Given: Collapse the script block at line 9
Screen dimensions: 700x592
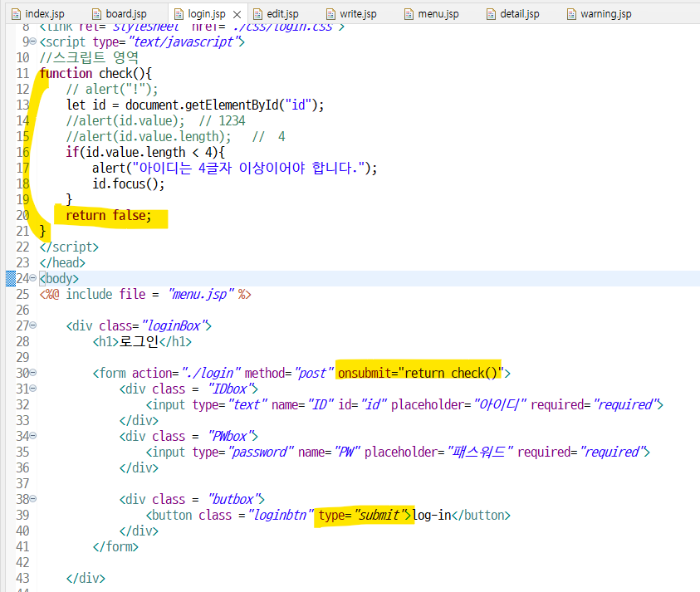Looking at the screenshot, I should pos(33,42).
